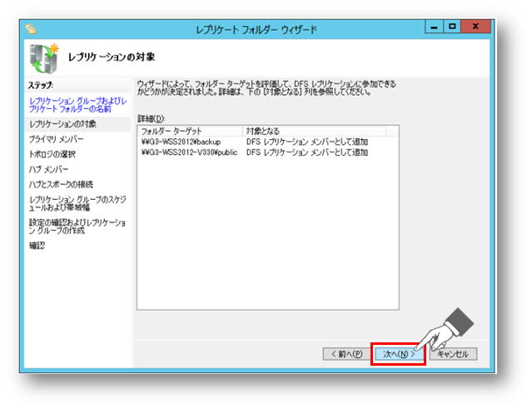532x409 pixels.
Task: Select the \\G3-WSS2012\backup folder target row
Action: (x=268, y=142)
